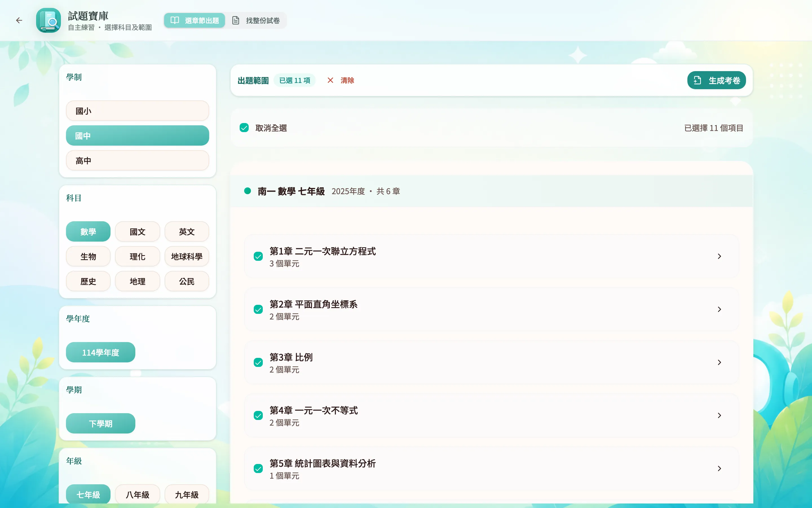Select 數學 subject

[x=88, y=231]
